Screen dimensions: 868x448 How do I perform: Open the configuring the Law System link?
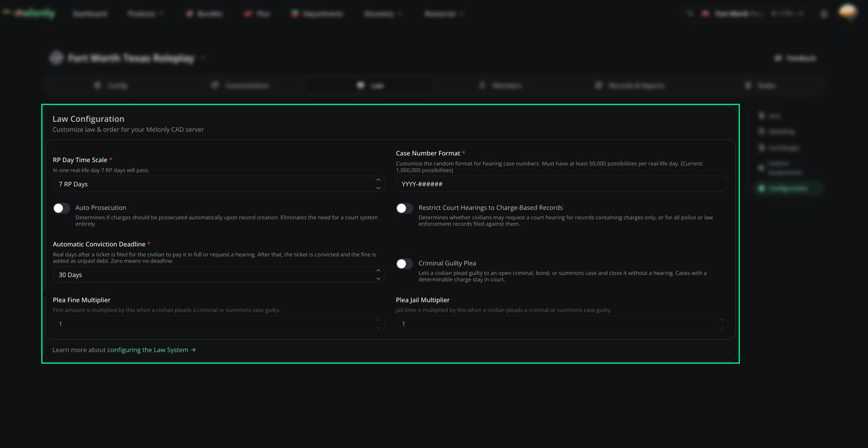click(151, 350)
